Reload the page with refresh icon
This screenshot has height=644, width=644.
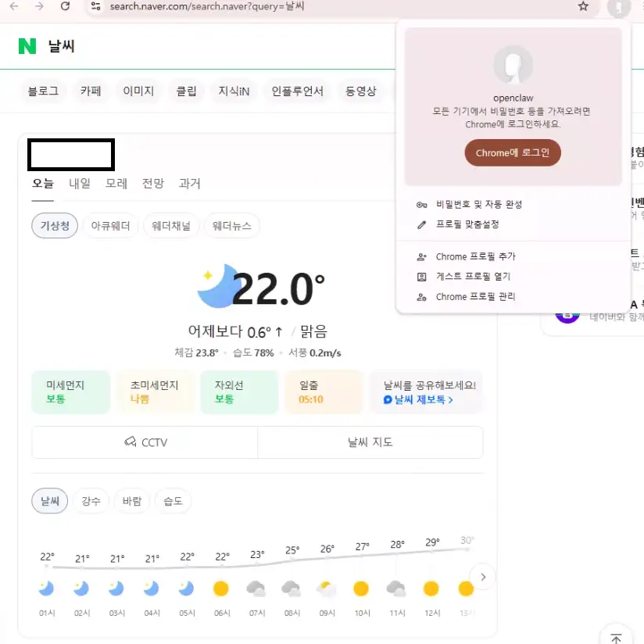(65, 6)
